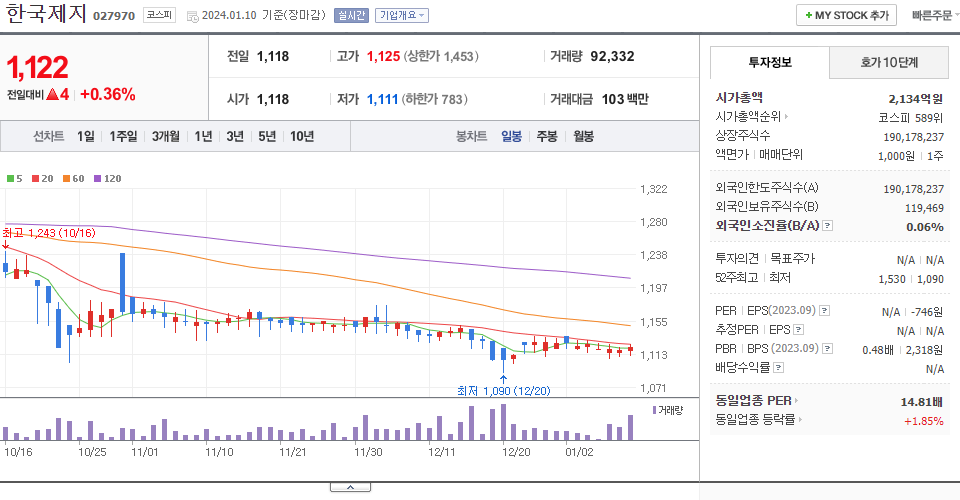Open 동일업종 PER arrow link
Image resolution: width=960 pixels, height=500 pixels.
(796, 401)
